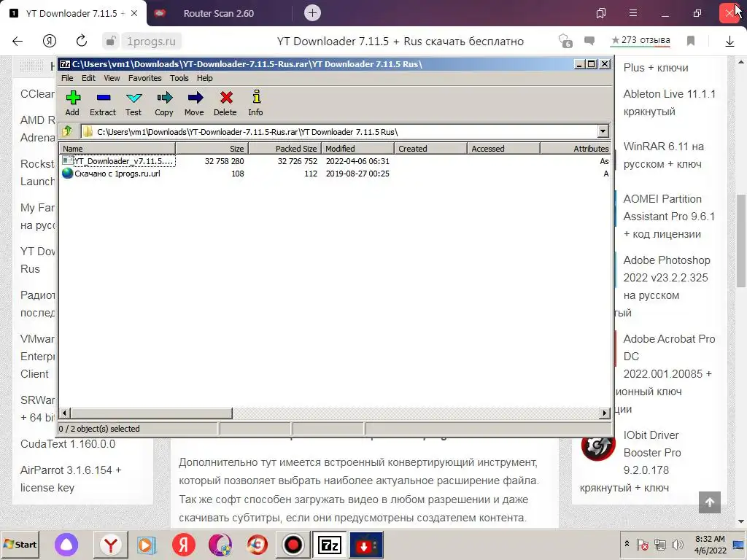The width and height of the screenshot is (747, 560).
Task: Click the 1progs.ru address field
Action: 151,42
